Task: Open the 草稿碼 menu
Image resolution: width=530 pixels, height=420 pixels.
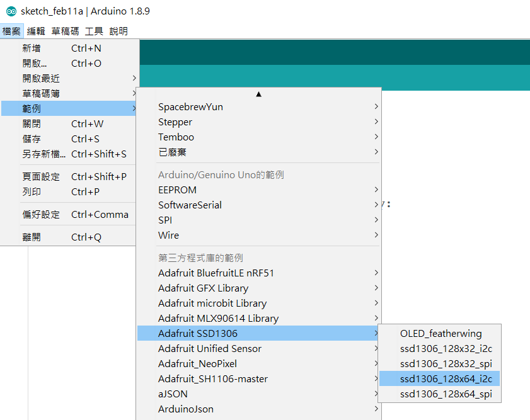Action: point(66,31)
